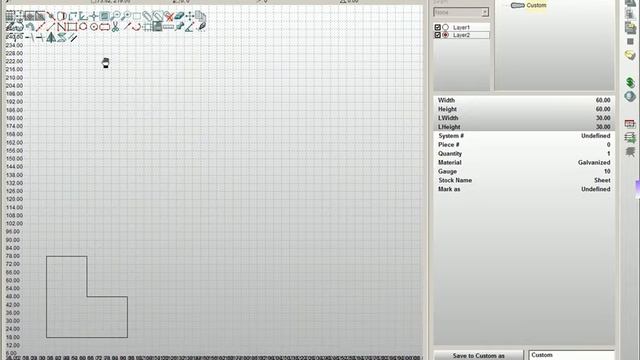Image resolution: width=640 pixels, height=360 pixels.
Task: Click the Piece # value 0
Action: point(608,144)
